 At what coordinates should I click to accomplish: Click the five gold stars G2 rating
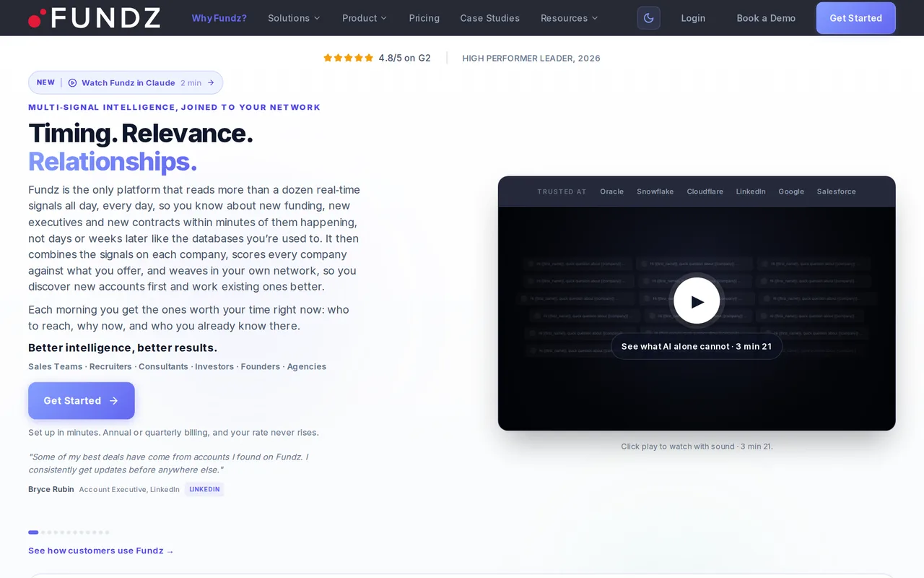tap(348, 58)
